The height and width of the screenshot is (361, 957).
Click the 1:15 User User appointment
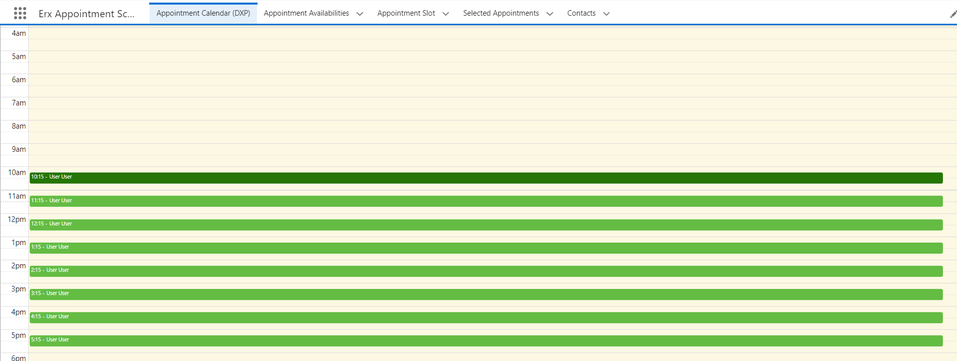(486, 247)
